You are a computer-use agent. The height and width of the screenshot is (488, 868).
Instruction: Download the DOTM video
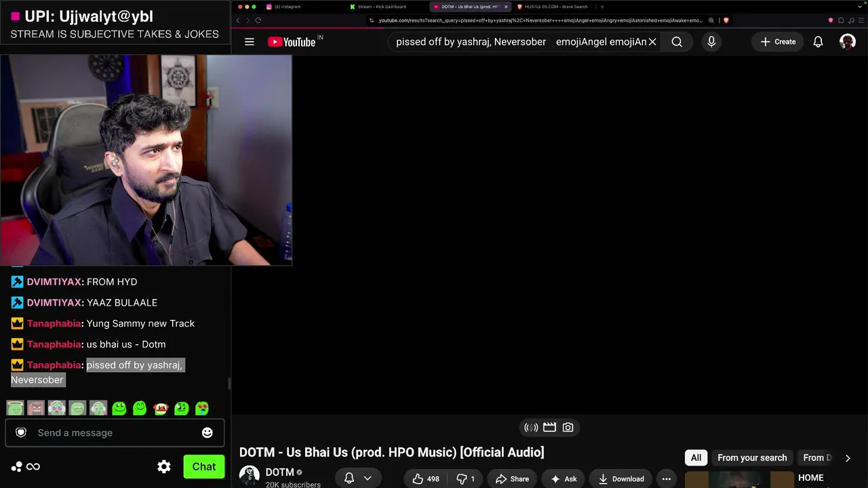620,479
